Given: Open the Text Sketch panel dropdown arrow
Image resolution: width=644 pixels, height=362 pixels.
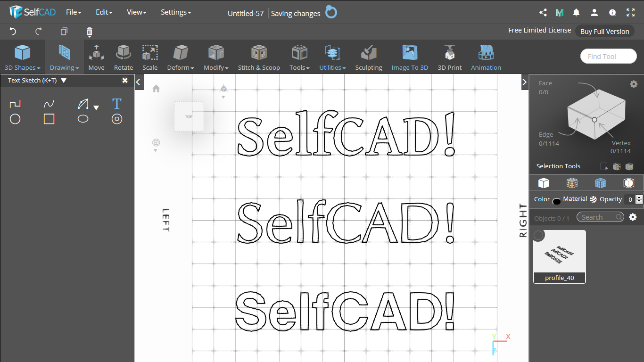Looking at the screenshot, I should tap(64, 81).
